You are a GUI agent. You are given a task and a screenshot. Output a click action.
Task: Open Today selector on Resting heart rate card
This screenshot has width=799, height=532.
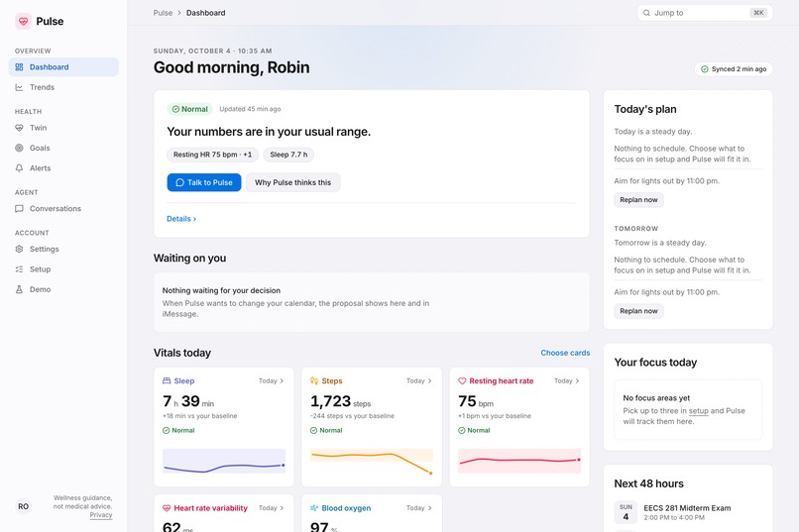click(x=567, y=380)
